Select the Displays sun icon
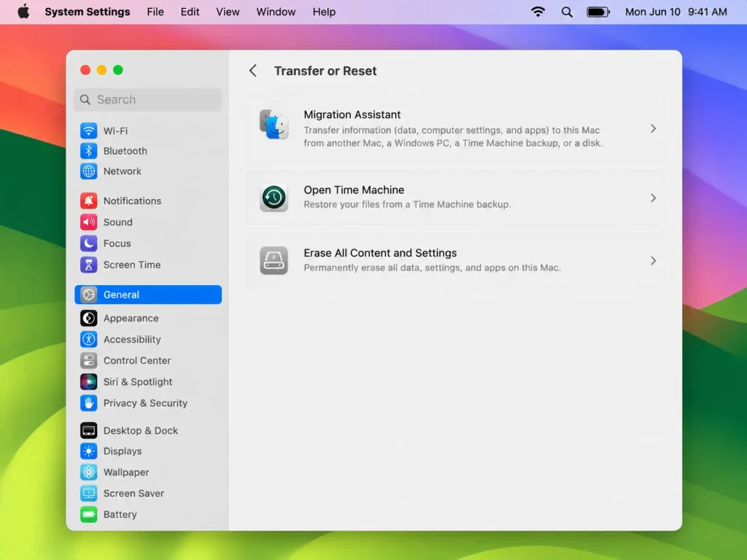Image resolution: width=747 pixels, height=560 pixels. (88, 451)
